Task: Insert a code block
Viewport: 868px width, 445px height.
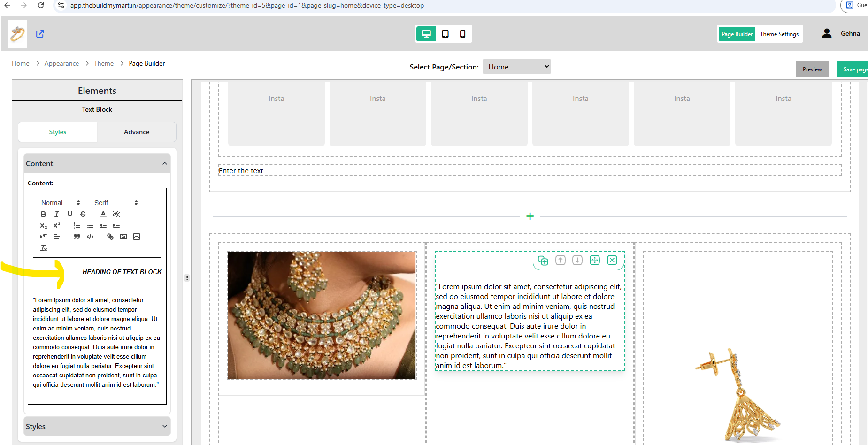Action: (90, 237)
